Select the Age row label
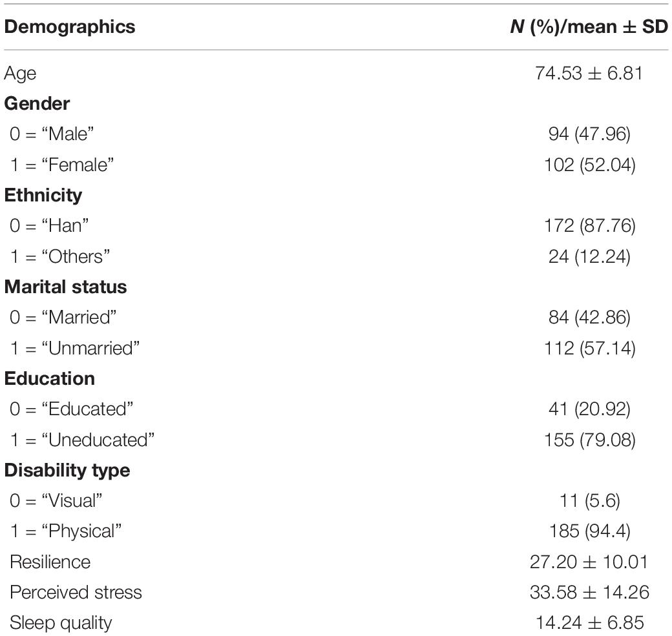The image size is (672, 636). coord(20,74)
